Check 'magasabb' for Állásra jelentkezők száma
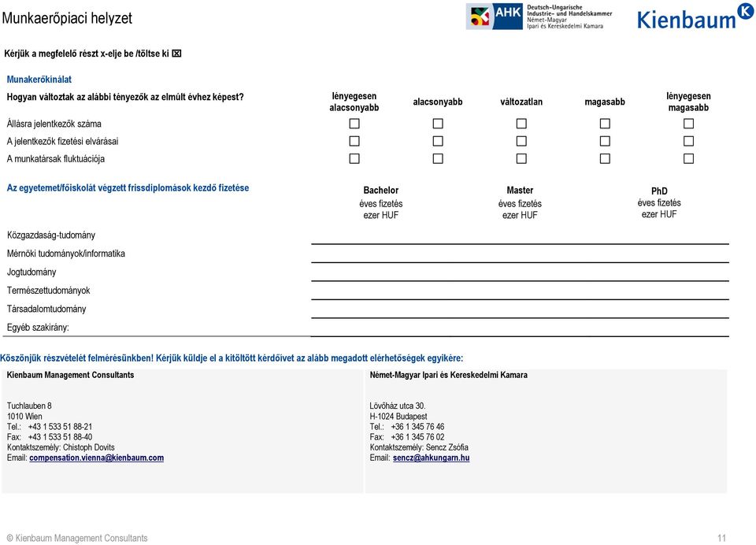Screen dimensions: 756x545 coord(605,124)
